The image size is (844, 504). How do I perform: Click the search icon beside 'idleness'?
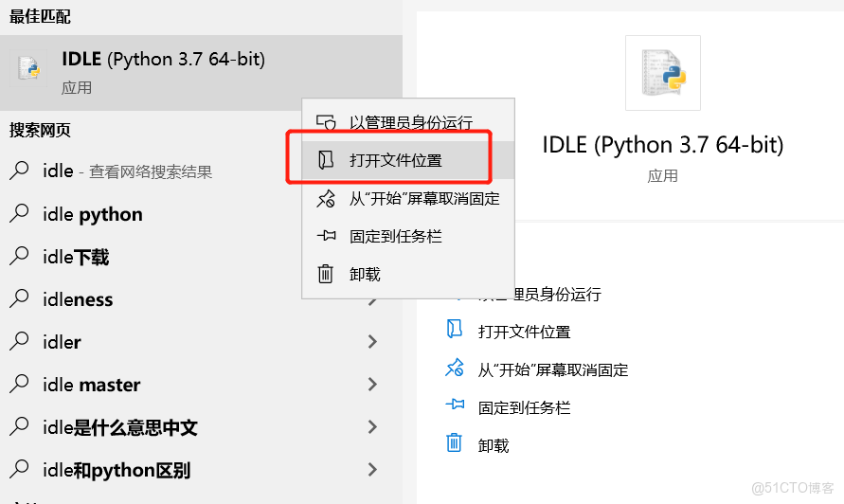(x=19, y=298)
